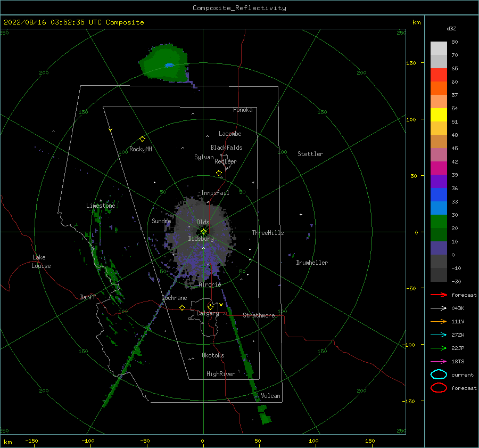Click the Strathmore town label
Screen dimensions: 479x448
(x=259, y=315)
